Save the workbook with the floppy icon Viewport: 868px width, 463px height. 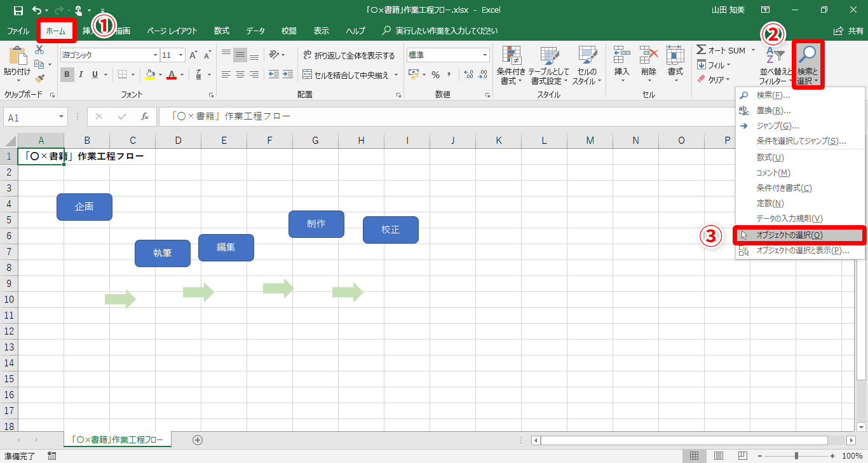coord(18,10)
